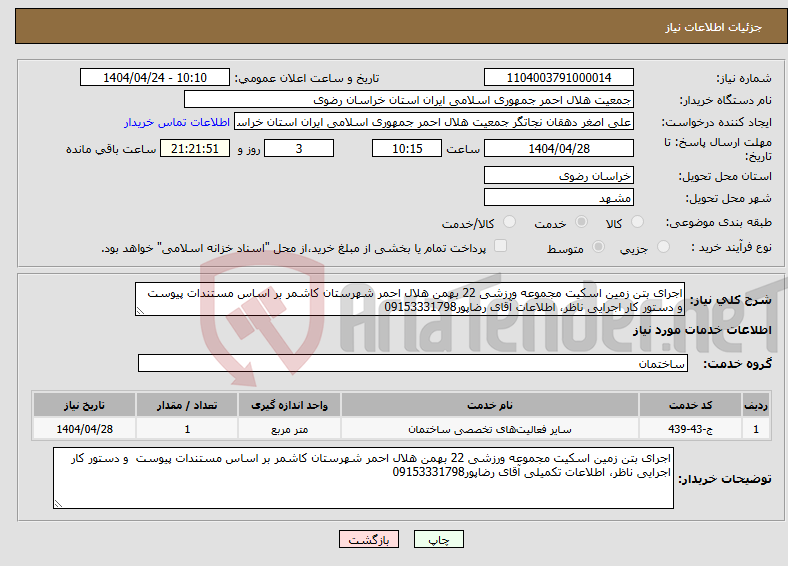Click the quantity cell showing 1

click(187, 429)
